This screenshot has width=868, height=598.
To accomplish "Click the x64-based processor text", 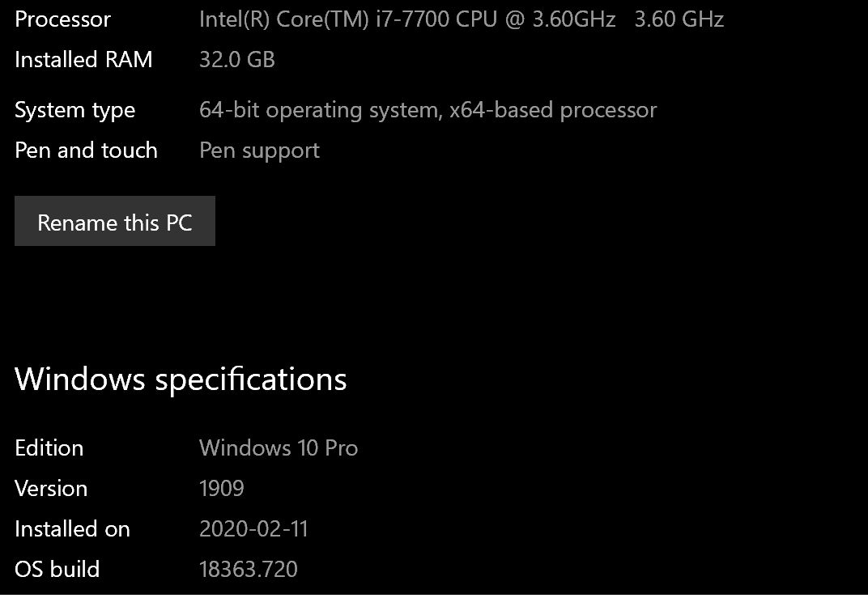I will pos(553,110).
